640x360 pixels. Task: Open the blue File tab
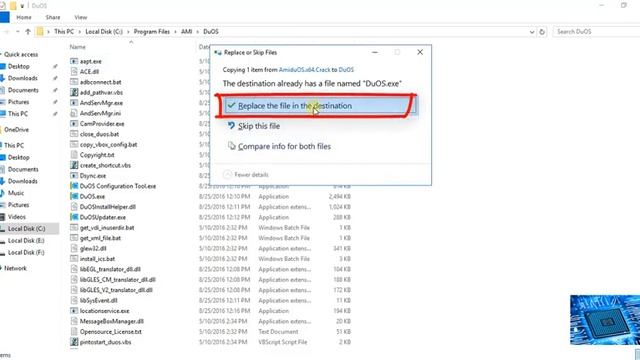4,17
